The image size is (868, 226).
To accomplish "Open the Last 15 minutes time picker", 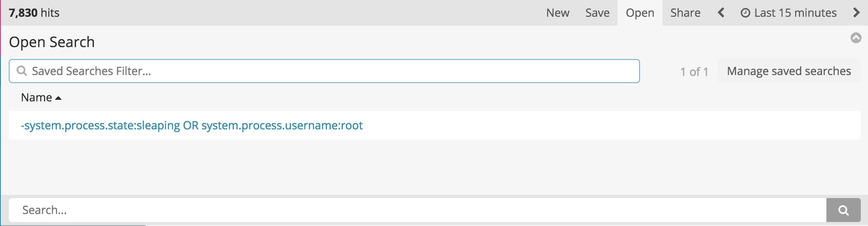I will pyautogui.click(x=788, y=13).
